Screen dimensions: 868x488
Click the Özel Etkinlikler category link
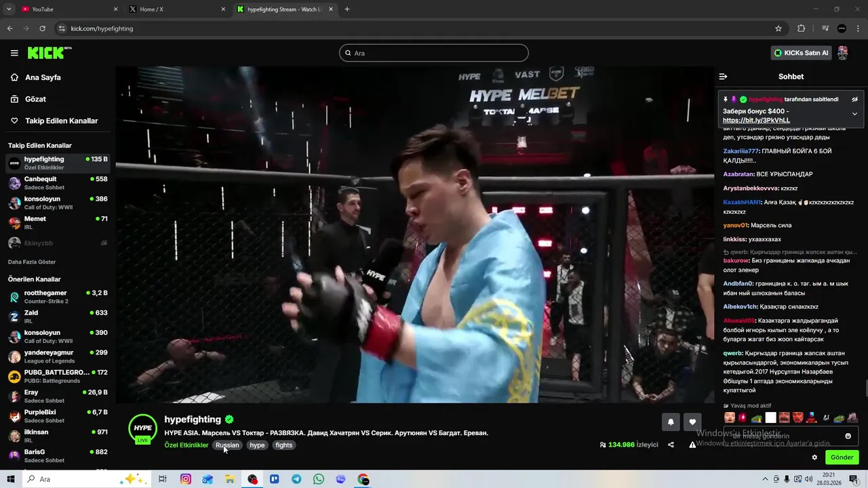tap(186, 445)
